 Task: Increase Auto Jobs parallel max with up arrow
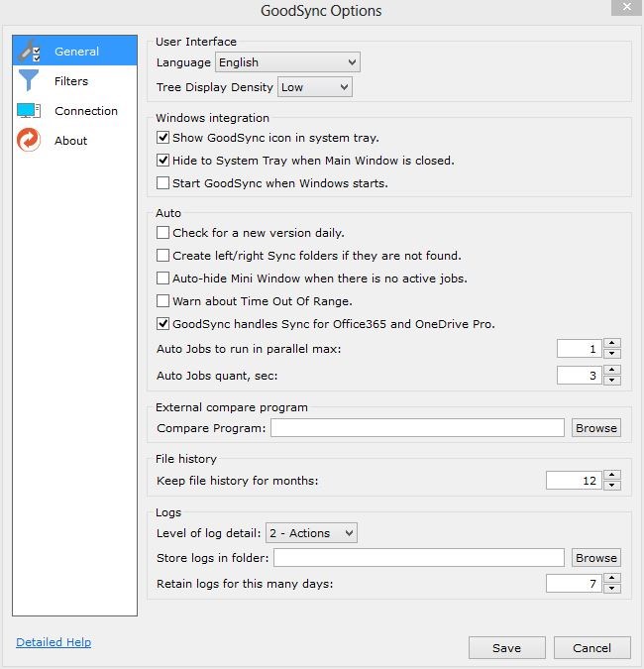click(x=612, y=344)
